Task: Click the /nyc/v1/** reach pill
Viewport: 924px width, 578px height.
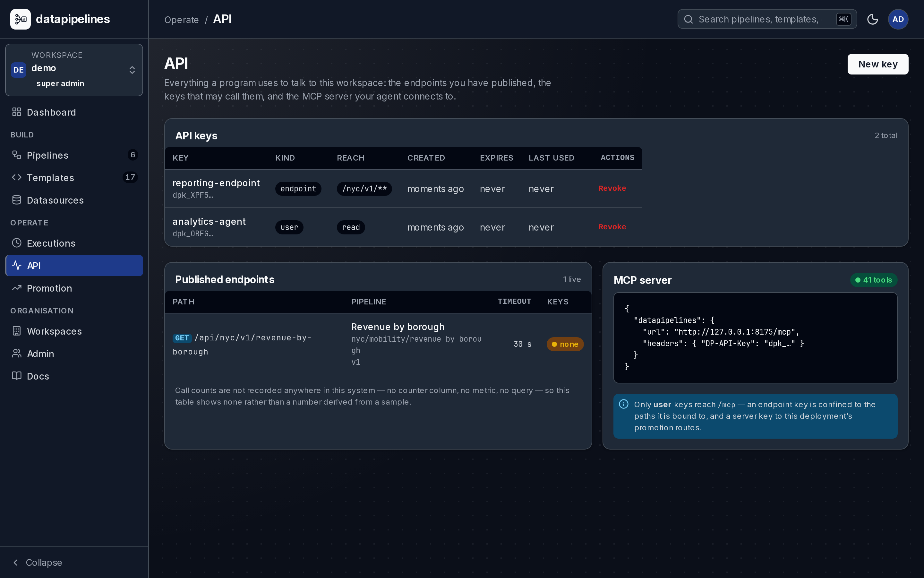Action: 364,188
